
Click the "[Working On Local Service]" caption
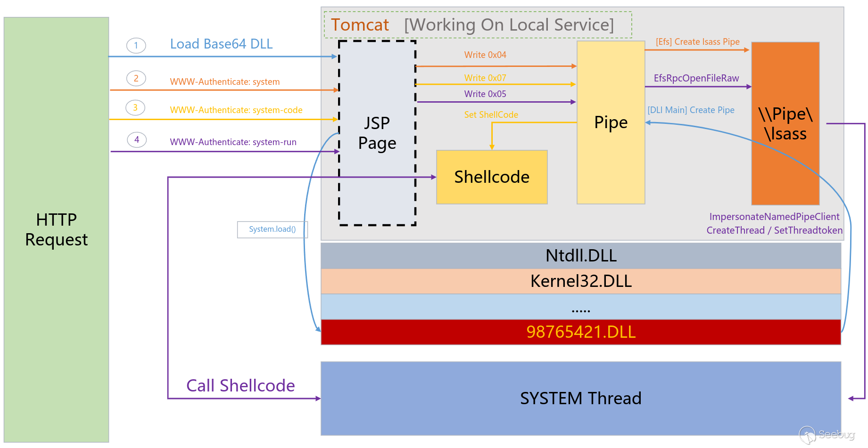click(509, 25)
